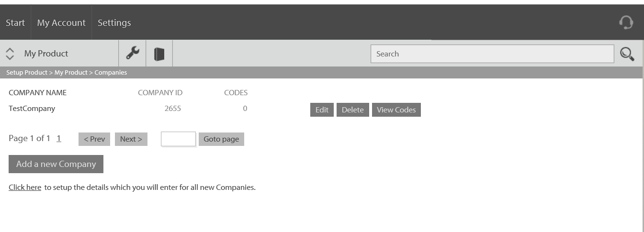Open the Settings menu

(114, 22)
